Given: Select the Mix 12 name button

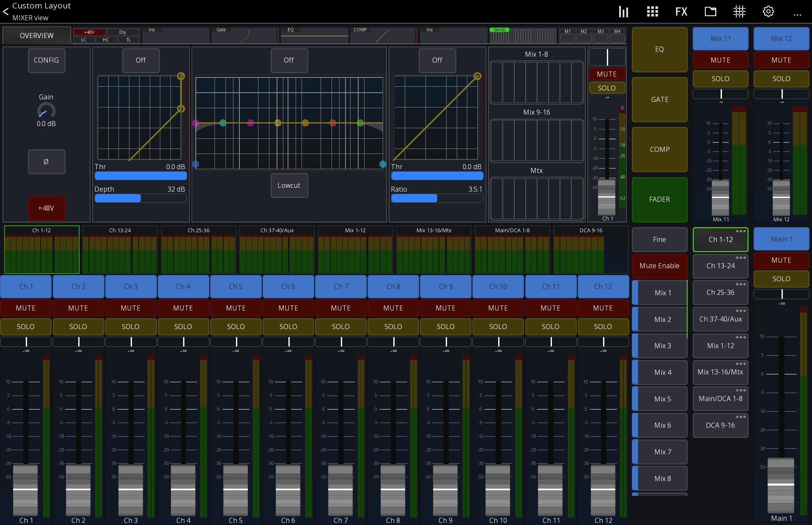Looking at the screenshot, I should 782,38.
